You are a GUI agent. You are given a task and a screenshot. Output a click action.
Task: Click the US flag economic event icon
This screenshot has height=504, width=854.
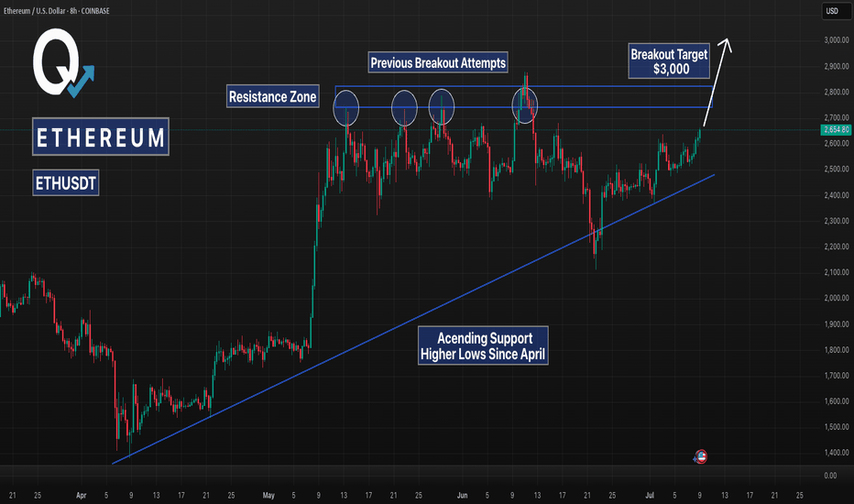(700, 456)
